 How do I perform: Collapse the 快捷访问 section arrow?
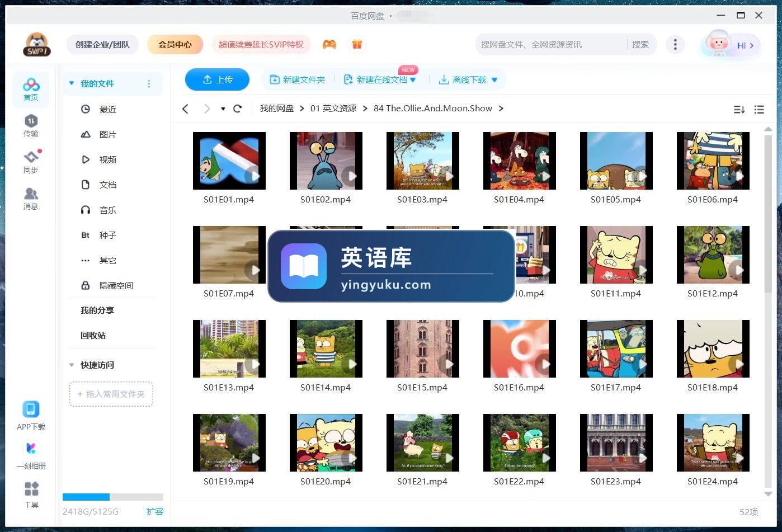pos(72,365)
